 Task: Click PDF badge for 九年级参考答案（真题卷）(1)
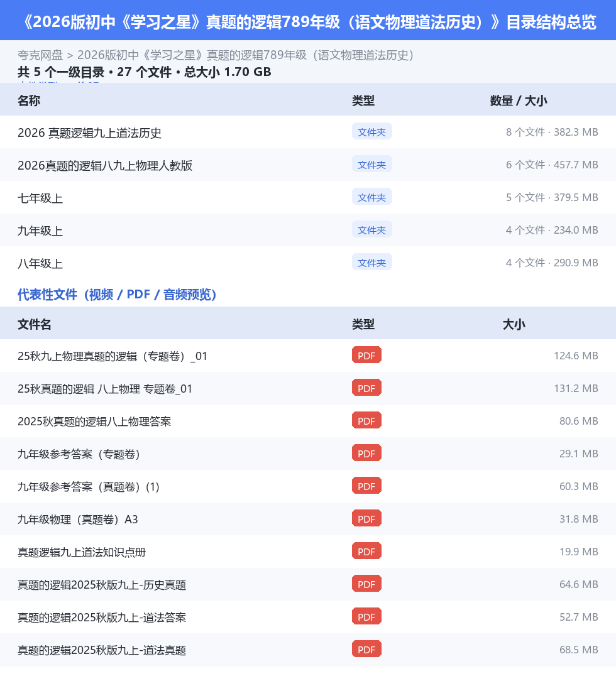[x=366, y=486]
